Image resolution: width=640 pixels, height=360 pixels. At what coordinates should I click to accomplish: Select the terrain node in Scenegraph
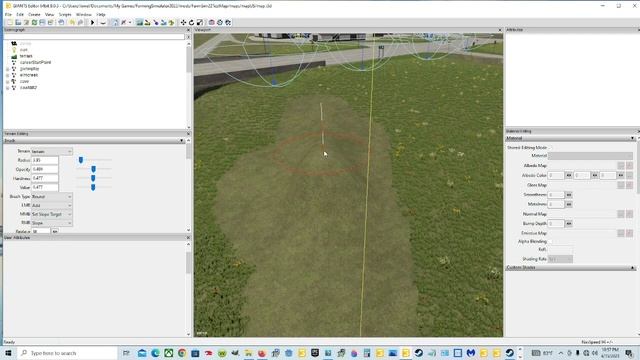[x=26, y=56]
